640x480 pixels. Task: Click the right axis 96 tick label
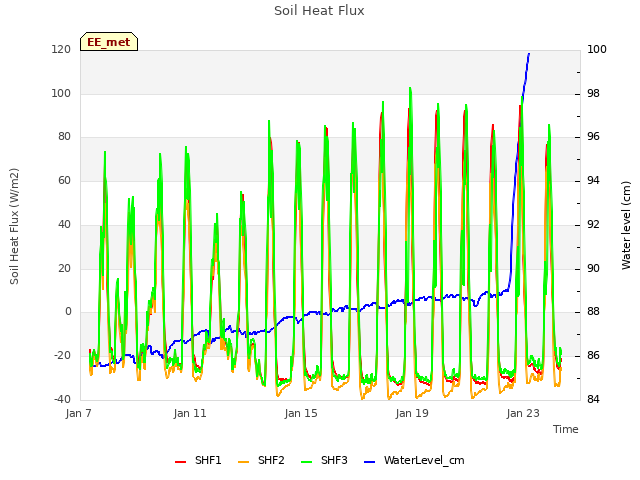pyautogui.click(x=593, y=137)
